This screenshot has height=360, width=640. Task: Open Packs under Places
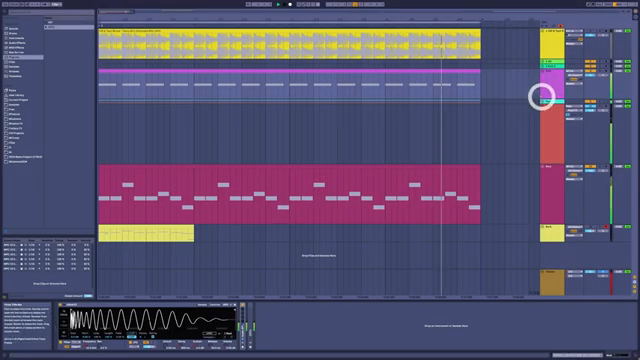click(x=12, y=90)
